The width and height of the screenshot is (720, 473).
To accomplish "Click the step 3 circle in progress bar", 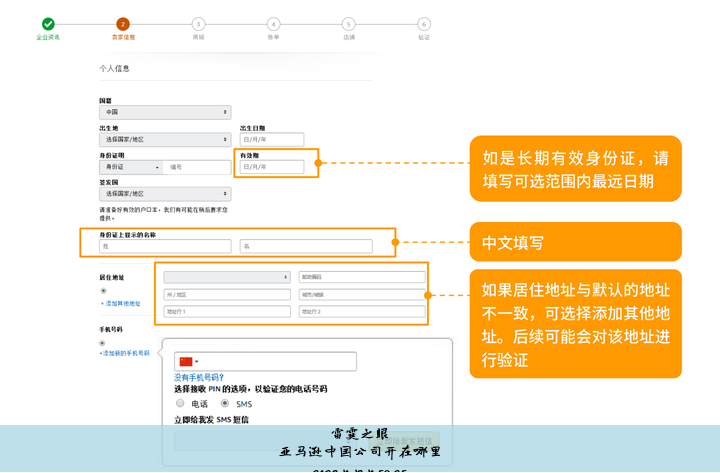I will (198, 24).
